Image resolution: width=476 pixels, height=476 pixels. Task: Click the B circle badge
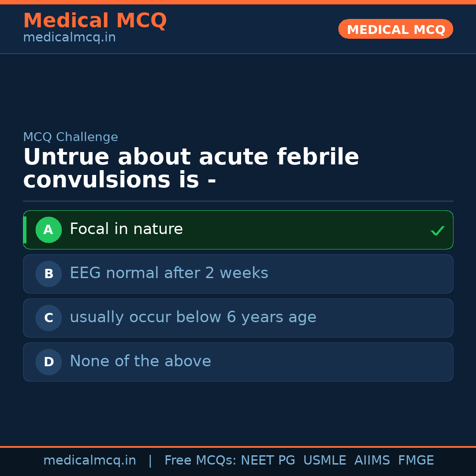[48, 274]
